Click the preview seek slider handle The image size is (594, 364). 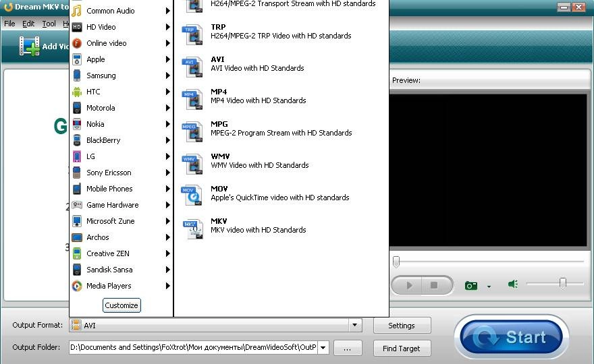coord(396,262)
